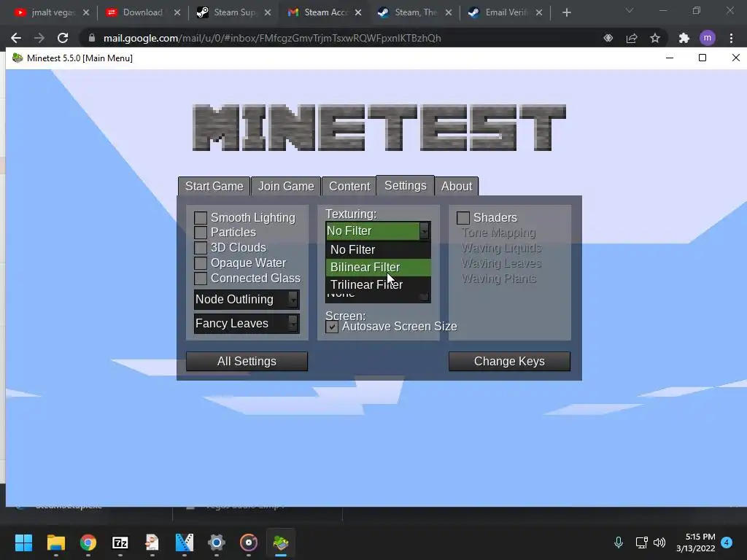Click the taskbar clock and date
The height and width of the screenshot is (560, 747).
click(x=695, y=542)
